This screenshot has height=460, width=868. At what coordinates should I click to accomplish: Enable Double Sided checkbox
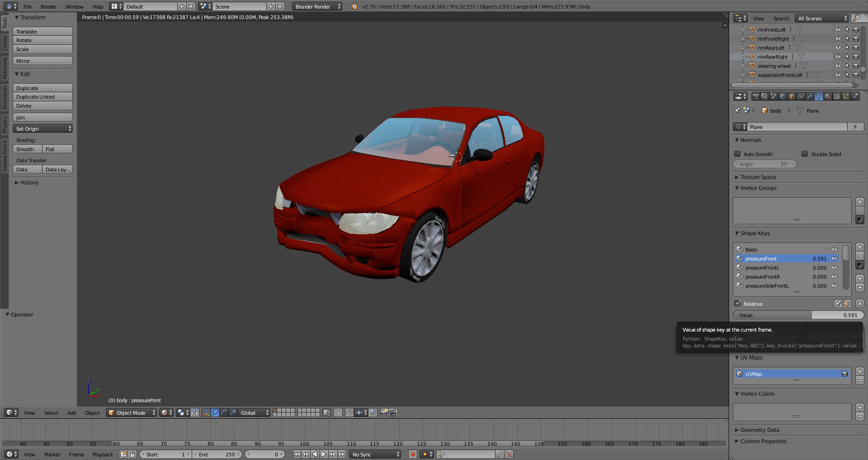tap(805, 154)
